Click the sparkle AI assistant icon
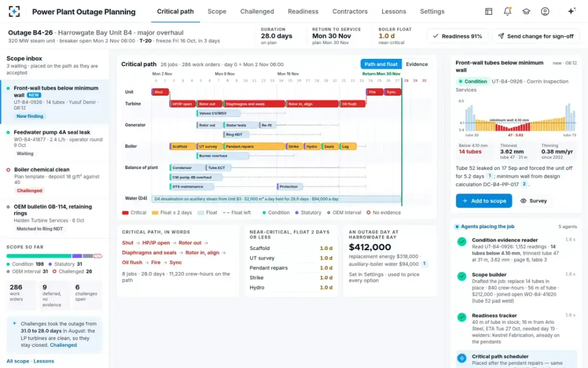The width and height of the screenshot is (588, 368). [x=571, y=11]
